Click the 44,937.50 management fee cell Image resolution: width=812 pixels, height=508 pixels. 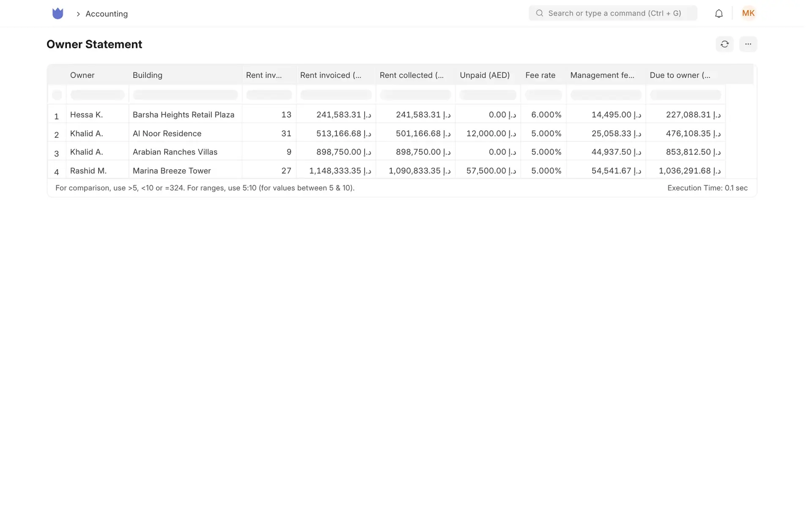[606, 152]
